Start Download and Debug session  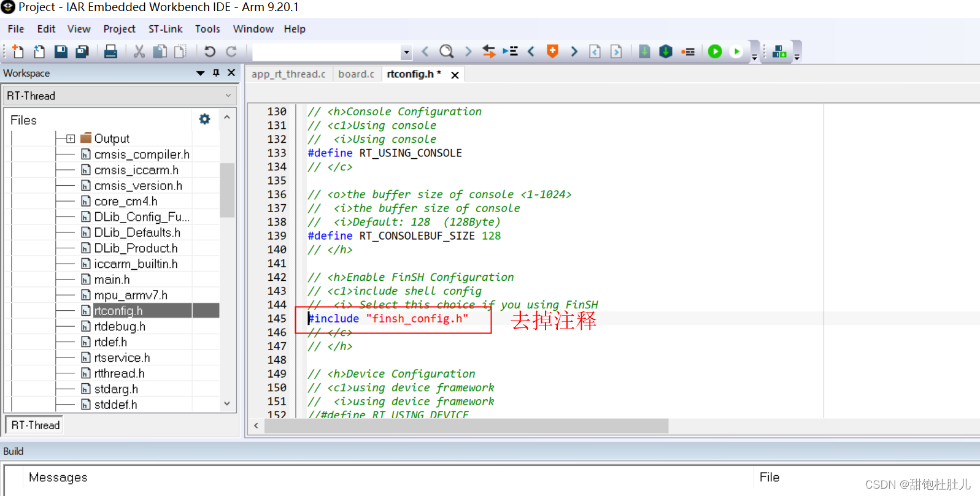point(715,52)
